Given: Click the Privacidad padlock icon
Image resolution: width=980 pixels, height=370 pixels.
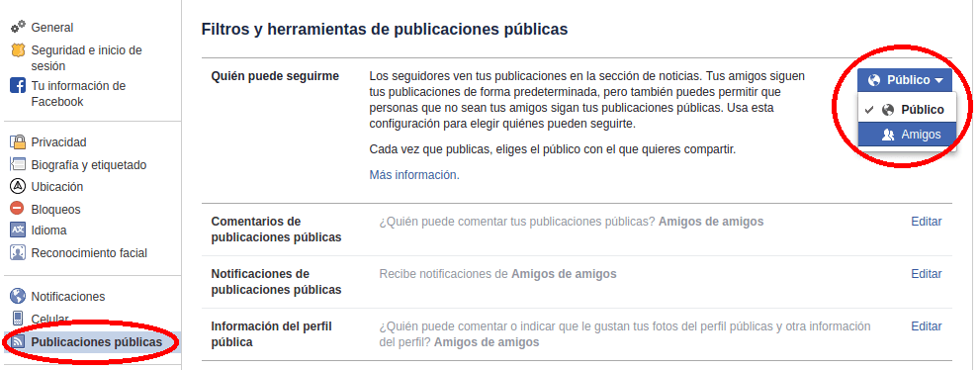Looking at the screenshot, I should 18,141.
